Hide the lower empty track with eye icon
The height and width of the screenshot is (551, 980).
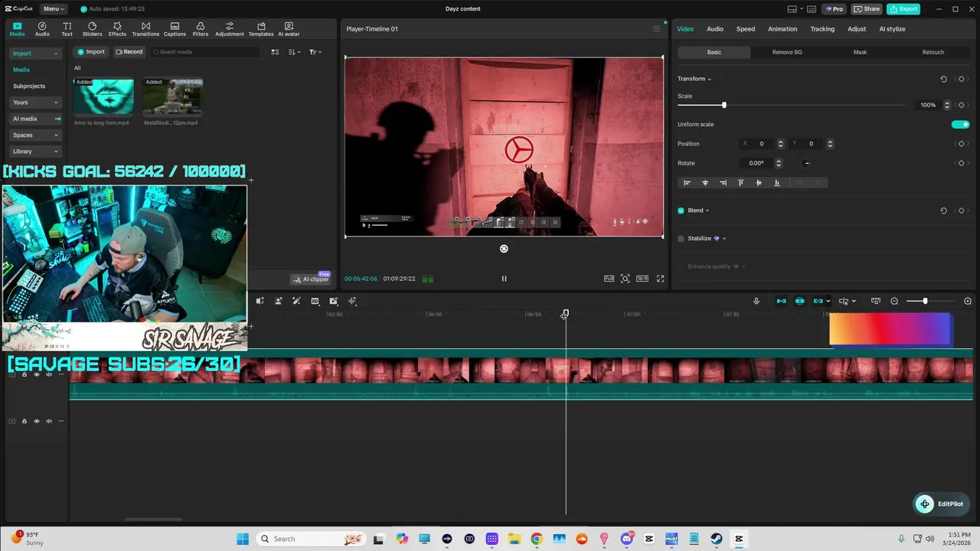click(37, 421)
